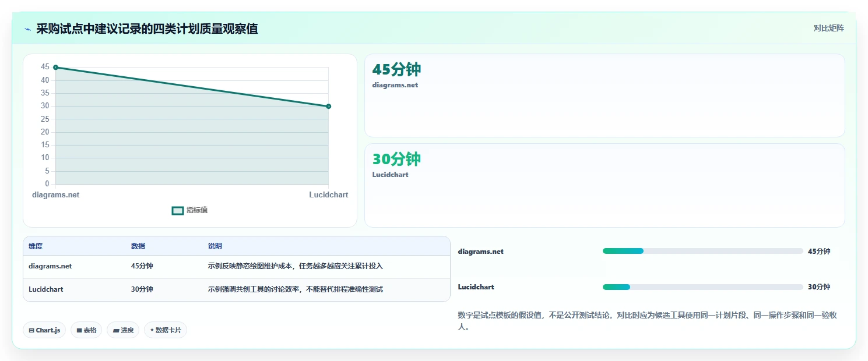Click the 维度 column header
868x361 pixels.
point(36,246)
